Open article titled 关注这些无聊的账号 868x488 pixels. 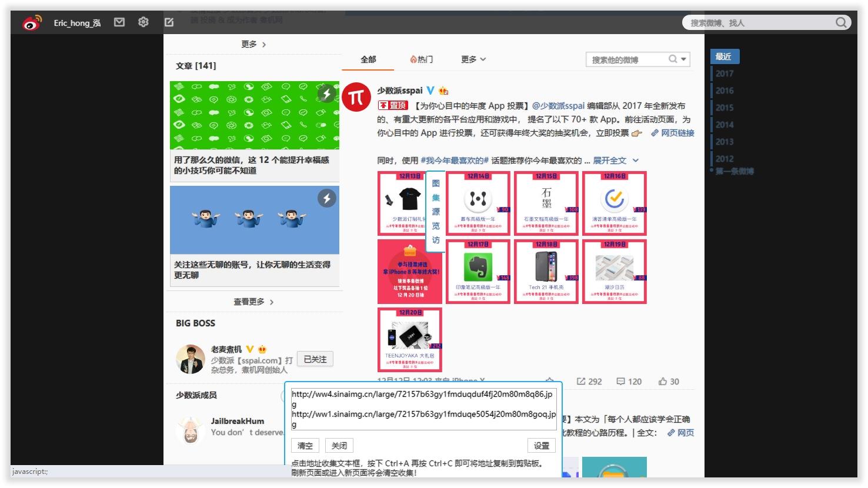[x=252, y=270]
